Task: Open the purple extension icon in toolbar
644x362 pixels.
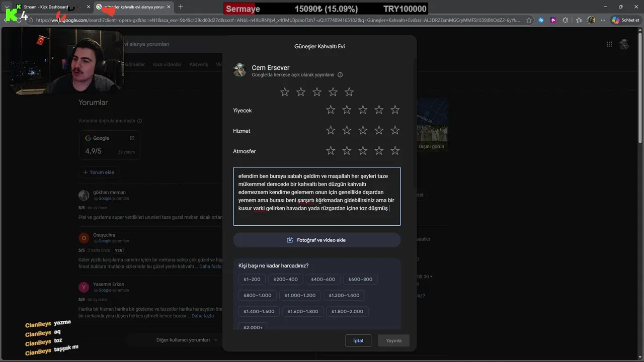Action: (x=553, y=20)
